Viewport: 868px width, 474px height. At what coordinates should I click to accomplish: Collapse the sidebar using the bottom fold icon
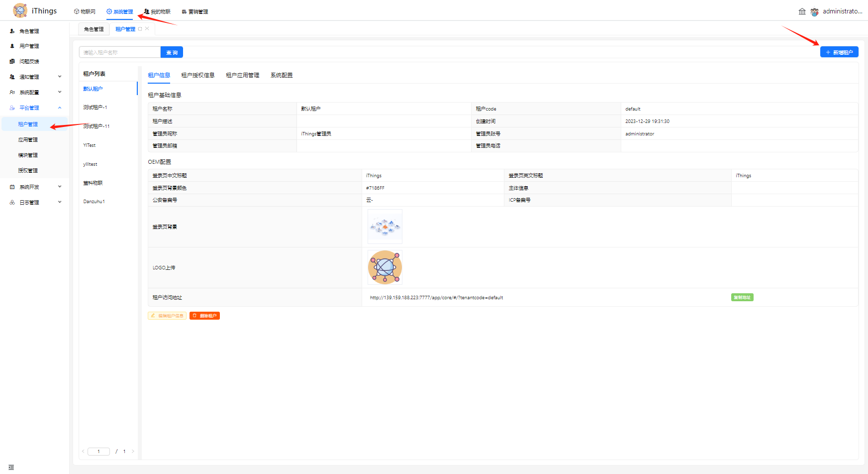(11, 467)
